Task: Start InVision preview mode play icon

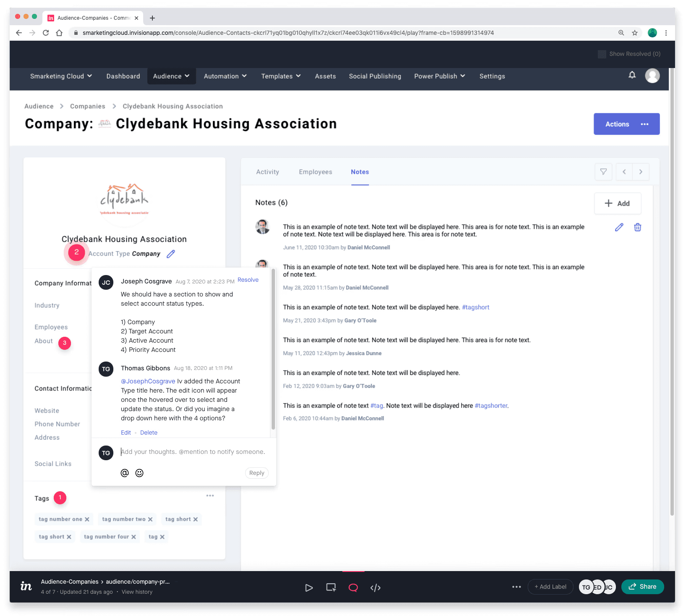Action: (x=309, y=588)
